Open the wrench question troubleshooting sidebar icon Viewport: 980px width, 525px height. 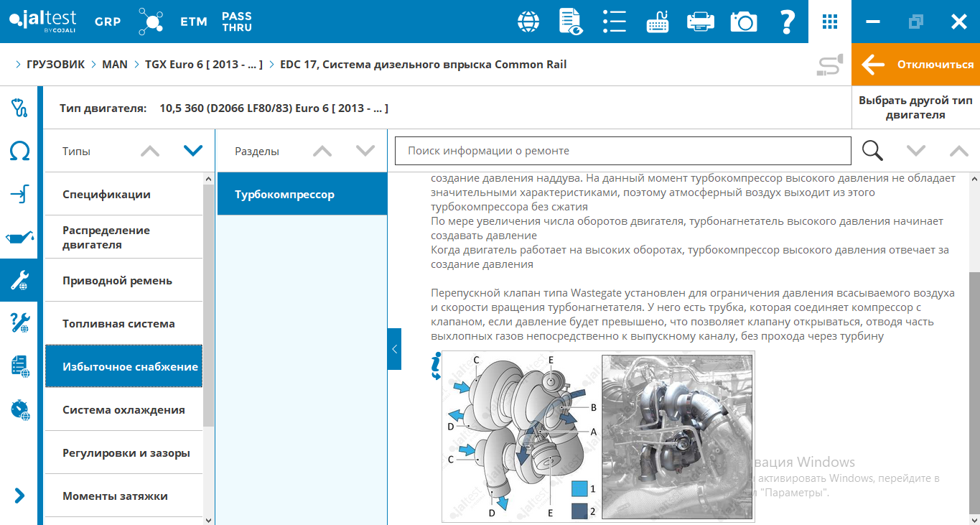tap(19, 323)
